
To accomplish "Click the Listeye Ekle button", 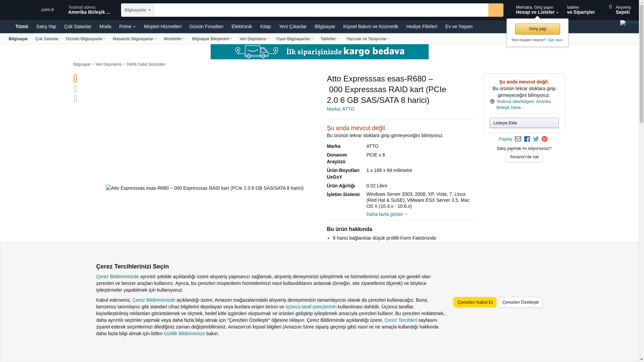I will click(524, 123).
